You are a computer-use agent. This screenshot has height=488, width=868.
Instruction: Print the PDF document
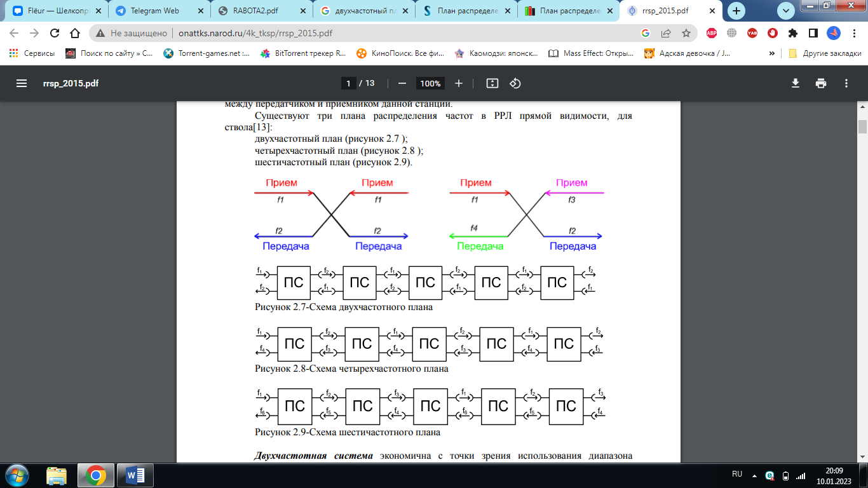(x=821, y=83)
